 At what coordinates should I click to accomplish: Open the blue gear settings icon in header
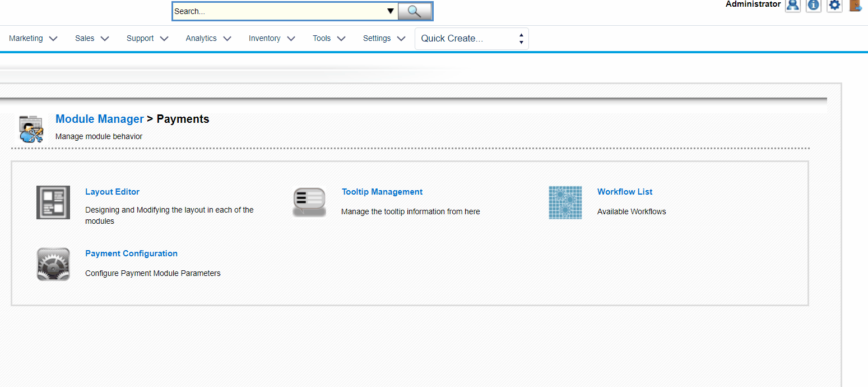point(834,5)
